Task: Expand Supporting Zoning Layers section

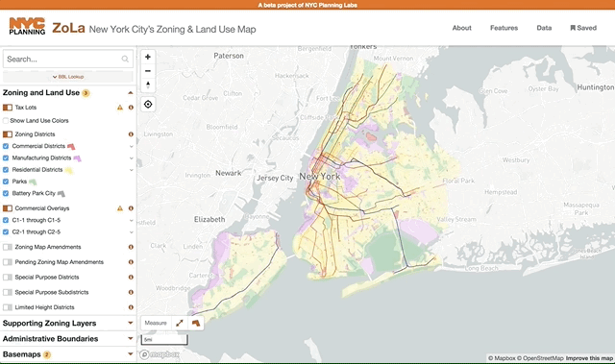Action: click(131, 324)
